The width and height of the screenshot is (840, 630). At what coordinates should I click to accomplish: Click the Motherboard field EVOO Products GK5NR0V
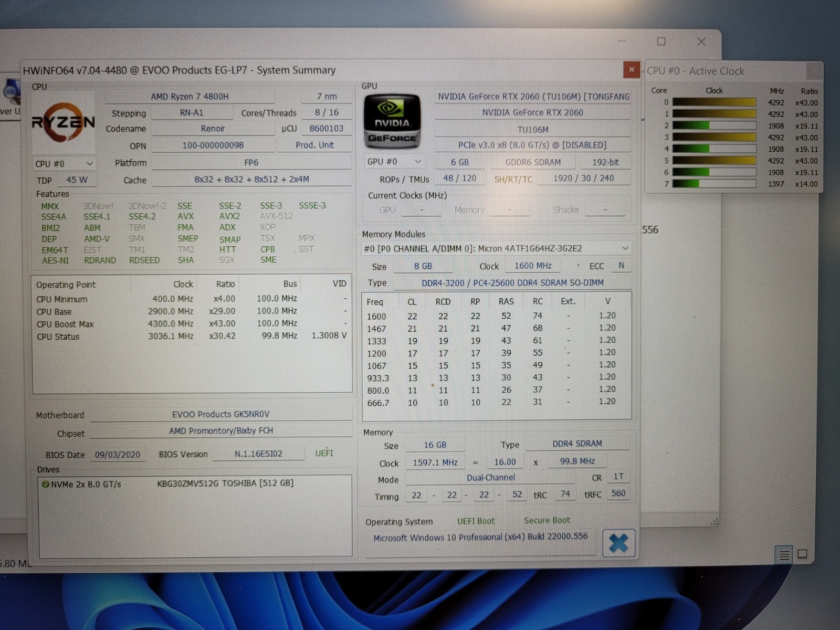pyautogui.click(x=221, y=414)
